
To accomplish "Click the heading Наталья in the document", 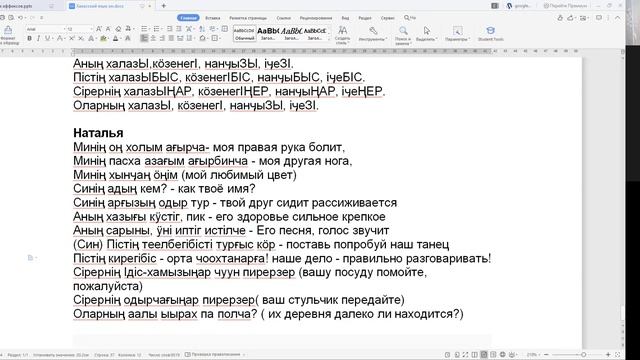I will [98, 133].
